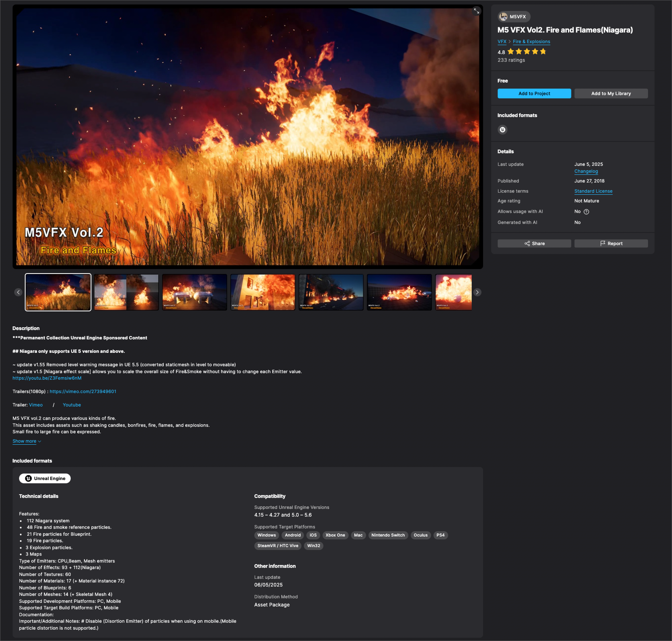Report this asset listing
Viewport: 672px width, 641px height.
point(611,243)
